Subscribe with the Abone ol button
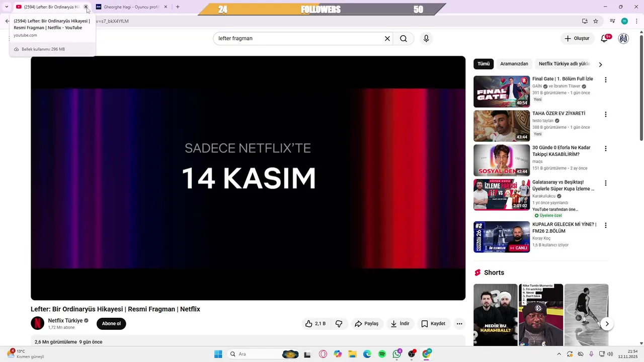 click(111, 323)
